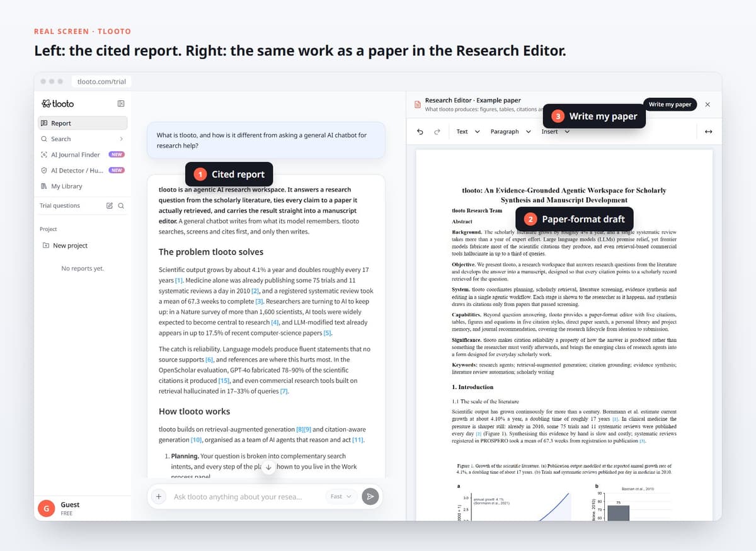Collapse the left sidebar panel
756x551 pixels.
[121, 103]
